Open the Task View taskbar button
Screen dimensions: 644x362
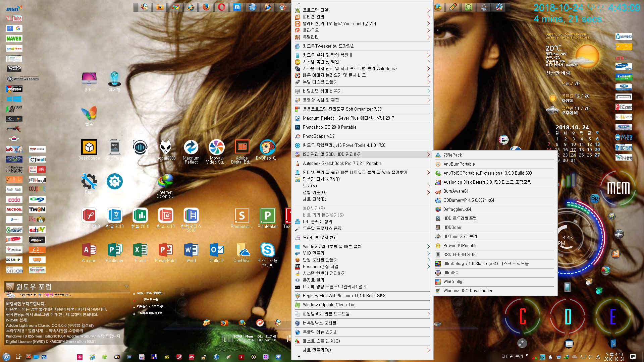(19, 357)
